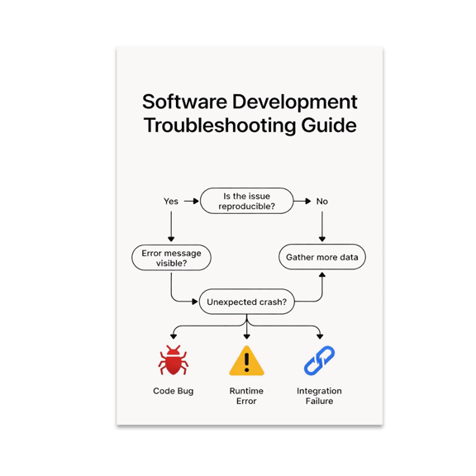
Task: Click the 'Software Development Troubleshooting Guide' title
Action: (x=250, y=113)
